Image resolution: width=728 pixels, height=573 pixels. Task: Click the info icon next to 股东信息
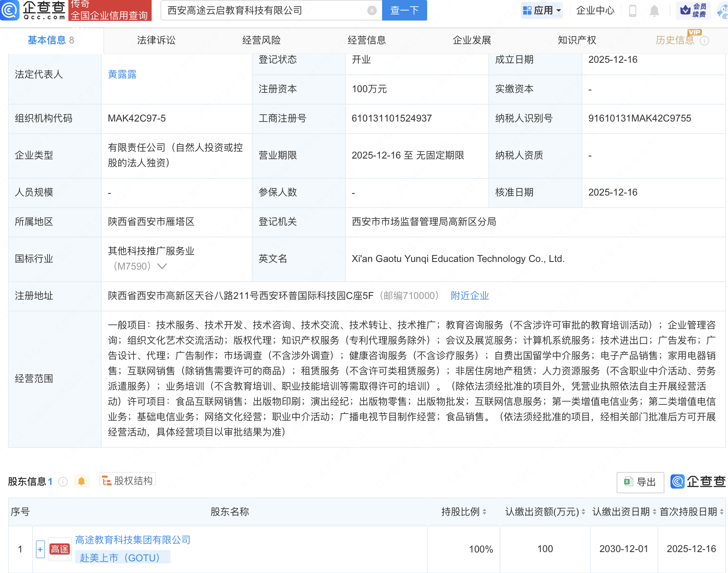pyautogui.click(x=63, y=482)
